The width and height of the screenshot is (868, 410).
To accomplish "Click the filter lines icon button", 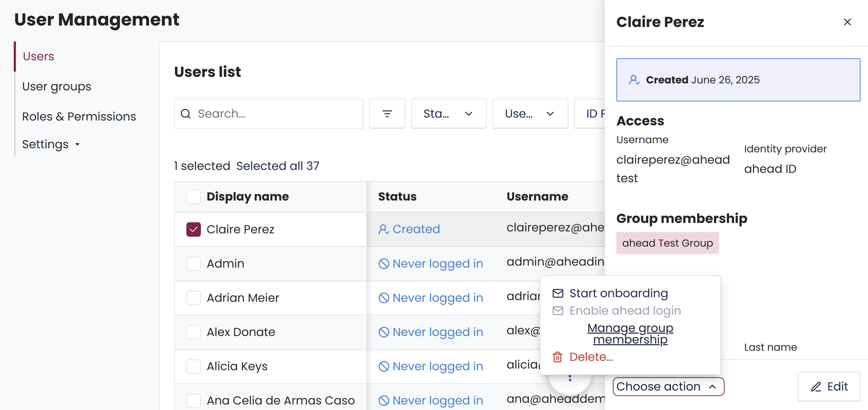I will [x=387, y=114].
